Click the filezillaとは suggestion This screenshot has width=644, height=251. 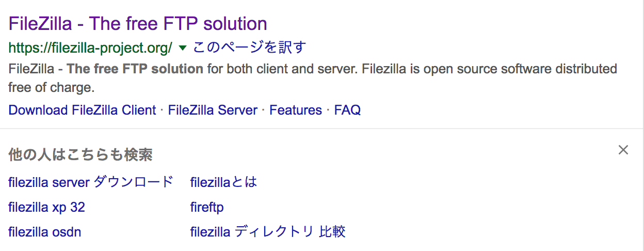(x=223, y=182)
